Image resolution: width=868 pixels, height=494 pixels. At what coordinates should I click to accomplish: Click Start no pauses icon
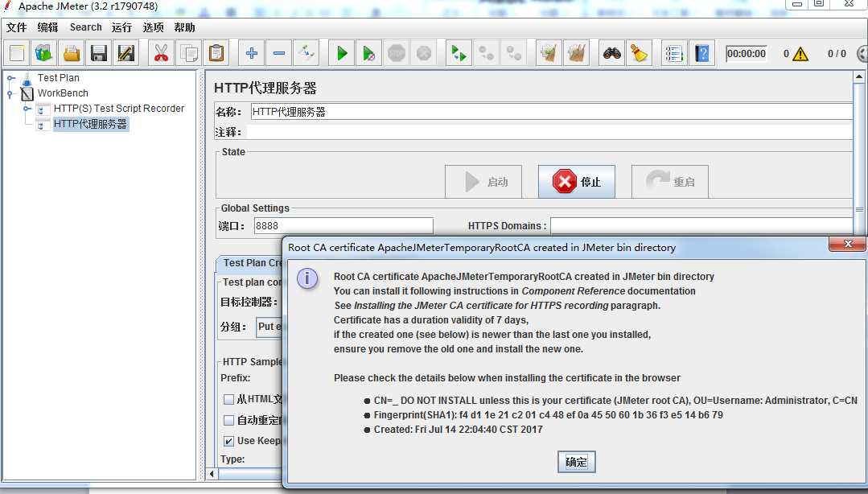pos(368,54)
